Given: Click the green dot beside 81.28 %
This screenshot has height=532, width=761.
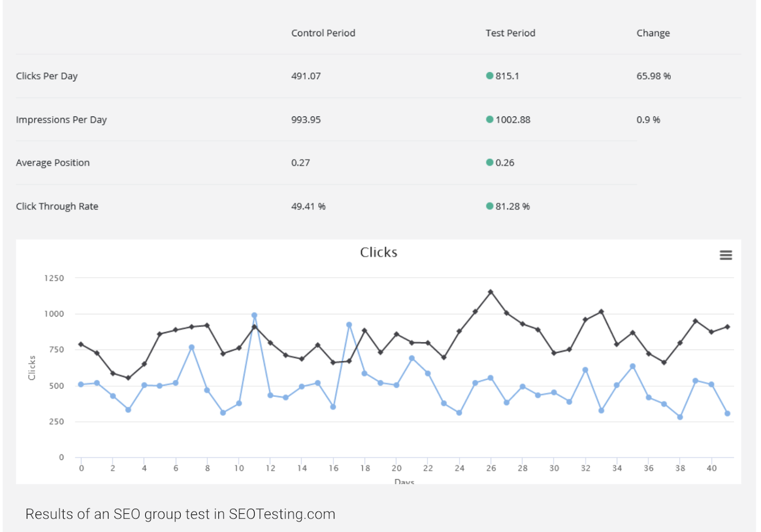Looking at the screenshot, I should [489, 206].
